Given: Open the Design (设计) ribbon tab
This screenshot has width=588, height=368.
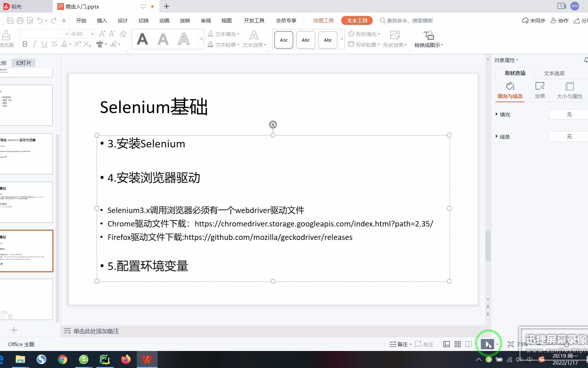Looking at the screenshot, I should [123, 20].
